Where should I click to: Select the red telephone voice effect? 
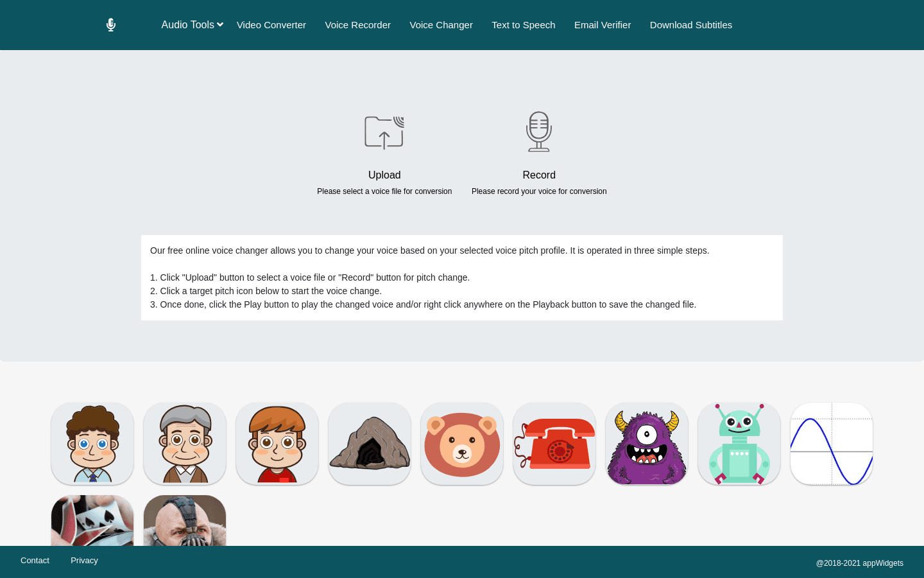coord(554,444)
